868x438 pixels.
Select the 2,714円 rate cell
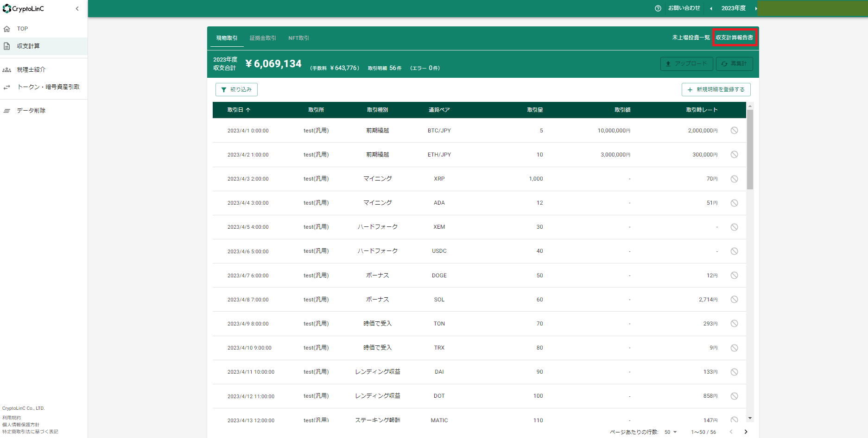click(x=708, y=300)
